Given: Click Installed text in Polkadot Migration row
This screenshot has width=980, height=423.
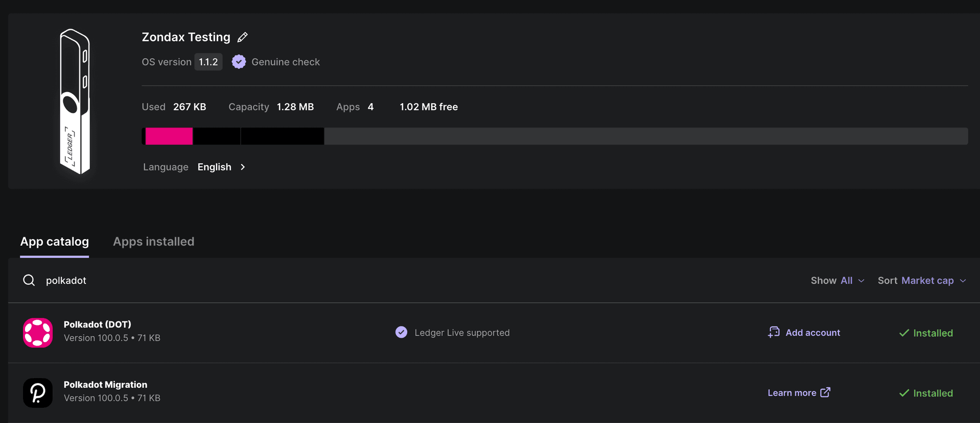Looking at the screenshot, I should (x=933, y=393).
